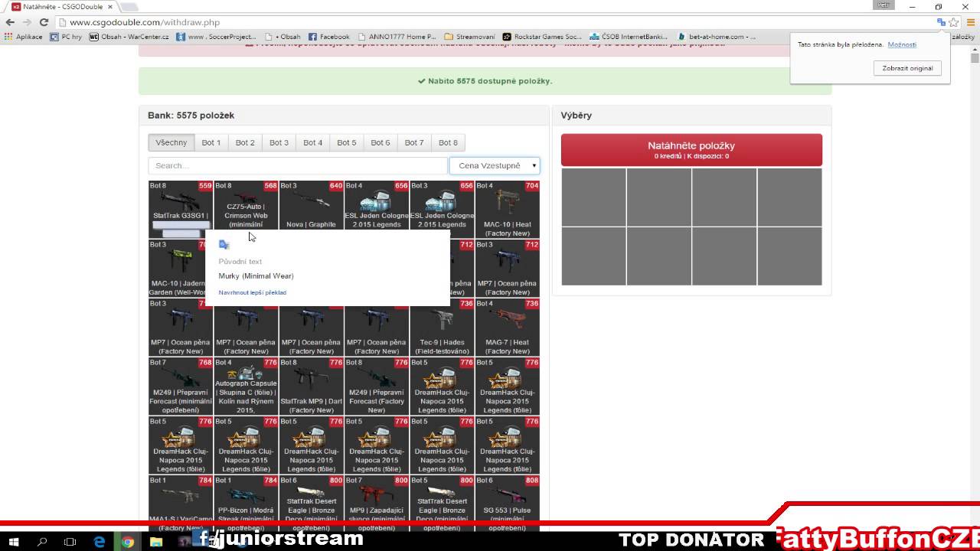
Task: Switch to Chrome on the taskbar
Action: [128, 542]
